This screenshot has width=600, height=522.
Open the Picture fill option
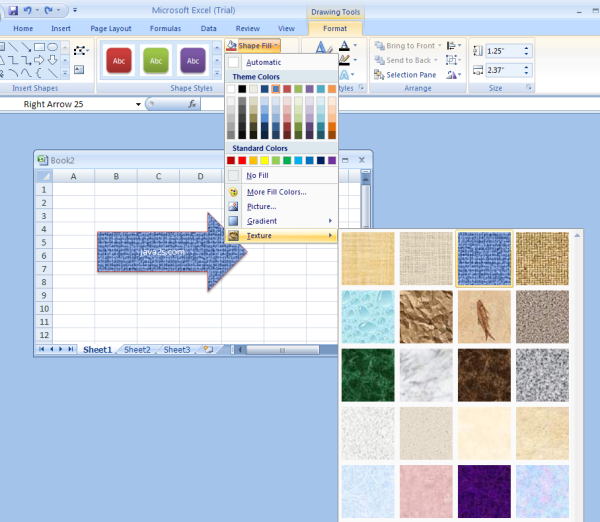click(x=261, y=206)
